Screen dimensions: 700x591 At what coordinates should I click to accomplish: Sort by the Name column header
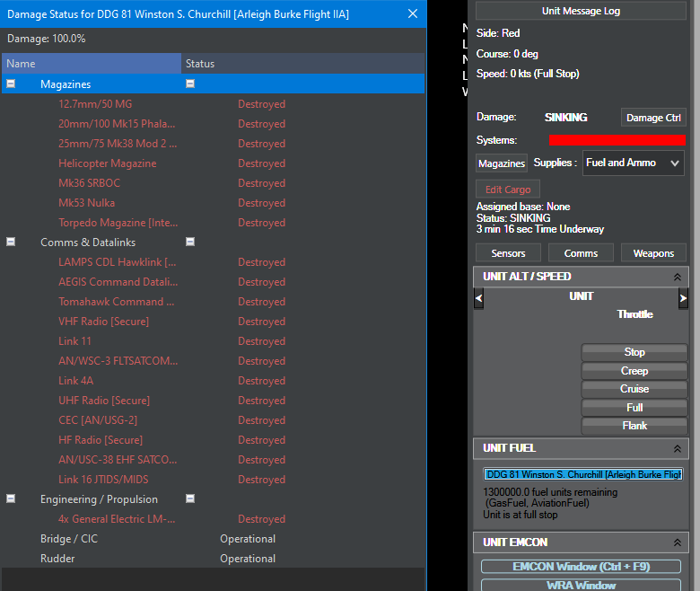pyautogui.click(x=92, y=64)
